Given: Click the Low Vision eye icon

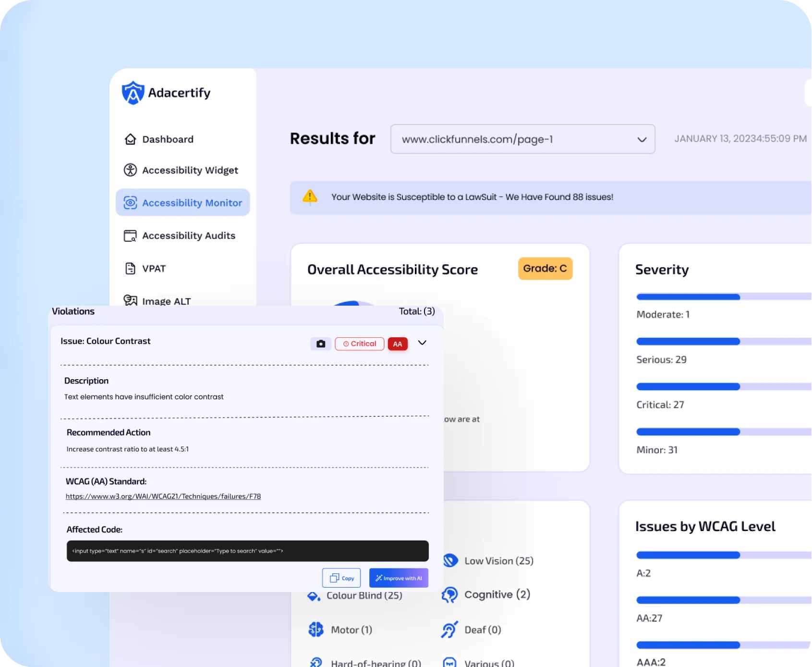Looking at the screenshot, I should tap(450, 561).
